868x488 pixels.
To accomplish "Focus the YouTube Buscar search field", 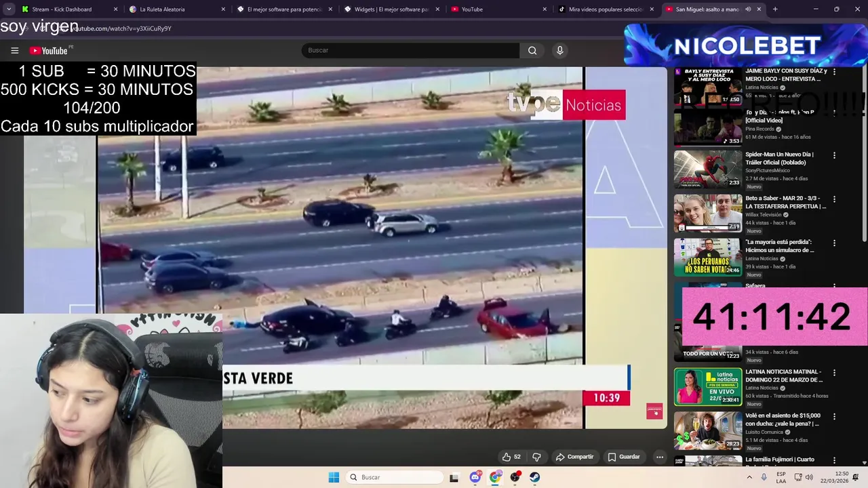I will (410, 50).
